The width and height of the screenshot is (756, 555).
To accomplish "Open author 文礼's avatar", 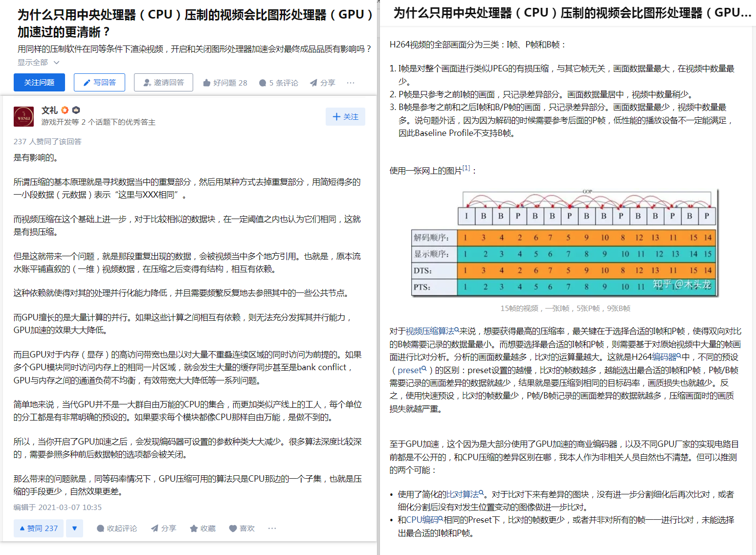I will (23, 116).
